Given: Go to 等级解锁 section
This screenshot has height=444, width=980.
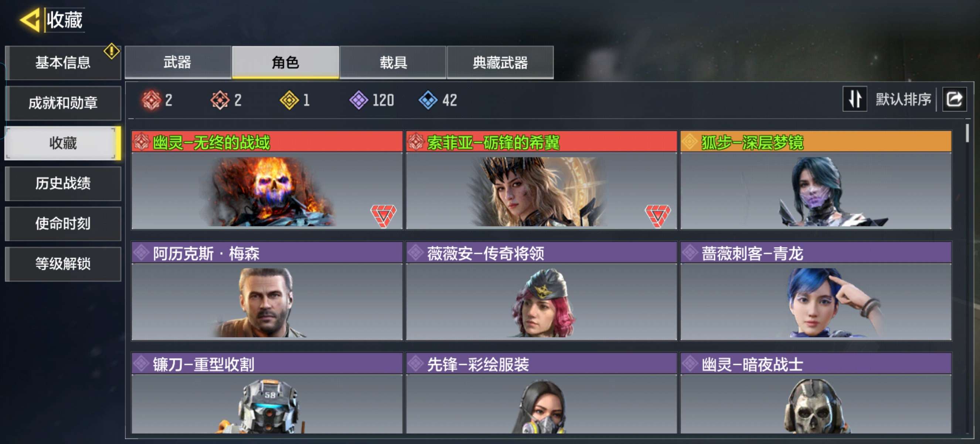Looking at the screenshot, I should (63, 263).
